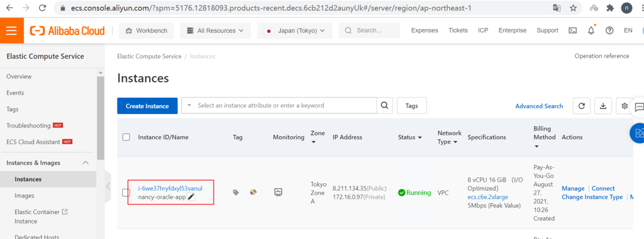Collapse the Instances & Images section
The image size is (644, 239).
(x=85, y=163)
